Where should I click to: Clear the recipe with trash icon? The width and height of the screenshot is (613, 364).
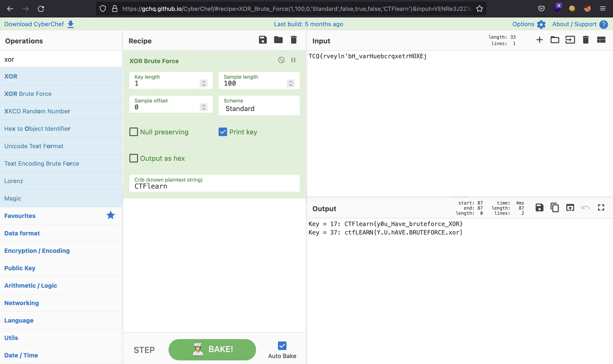coord(294,40)
